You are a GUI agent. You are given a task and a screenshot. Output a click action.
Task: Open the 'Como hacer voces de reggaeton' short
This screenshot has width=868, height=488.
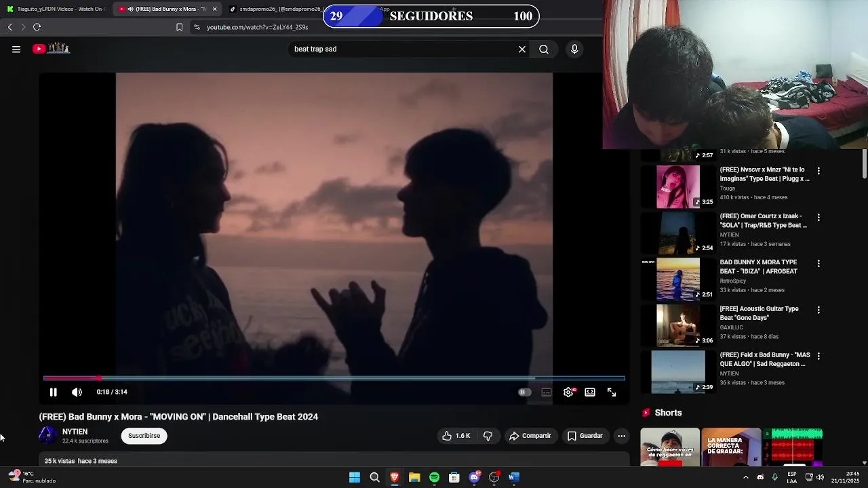pyautogui.click(x=670, y=447)
